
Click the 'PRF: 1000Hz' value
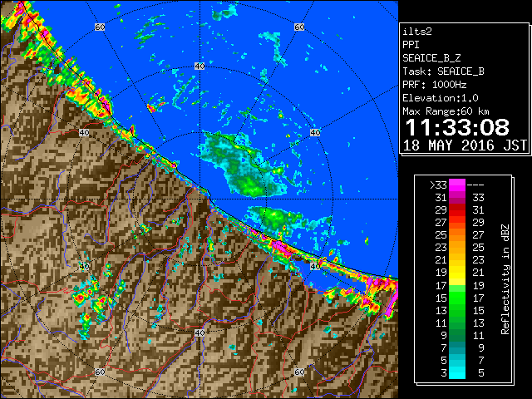(x=435, y=85)
